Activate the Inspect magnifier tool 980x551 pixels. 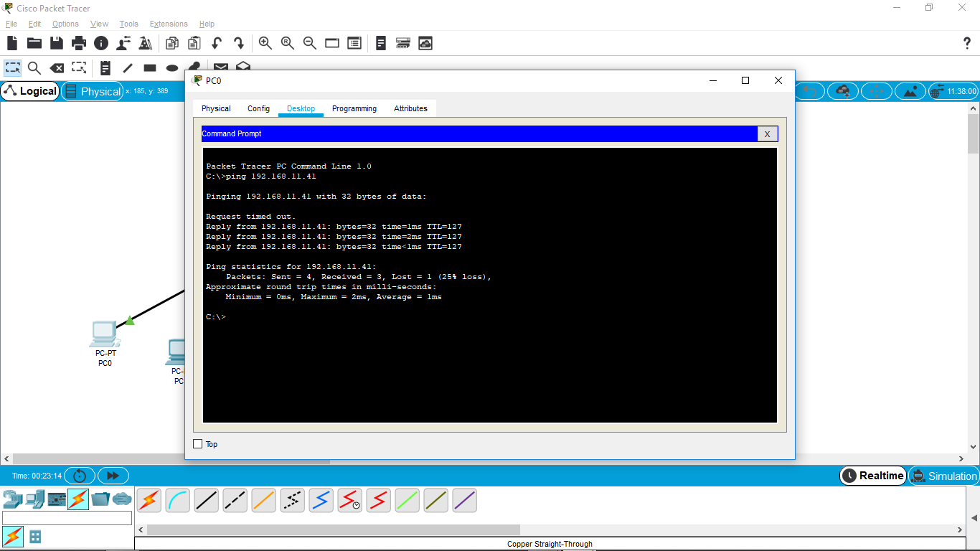tap(34, 68)
